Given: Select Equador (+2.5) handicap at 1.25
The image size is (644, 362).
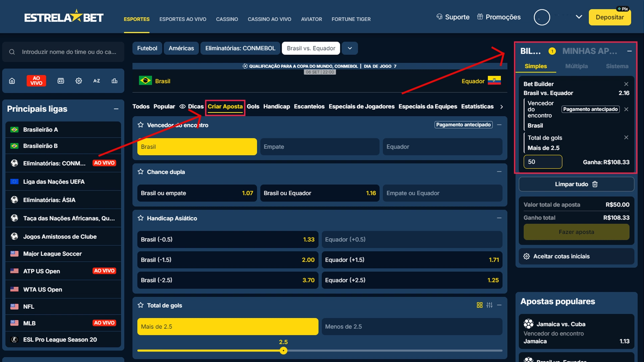Looking at the screenshot, I should pyautogui.click(x=412, y=280).
